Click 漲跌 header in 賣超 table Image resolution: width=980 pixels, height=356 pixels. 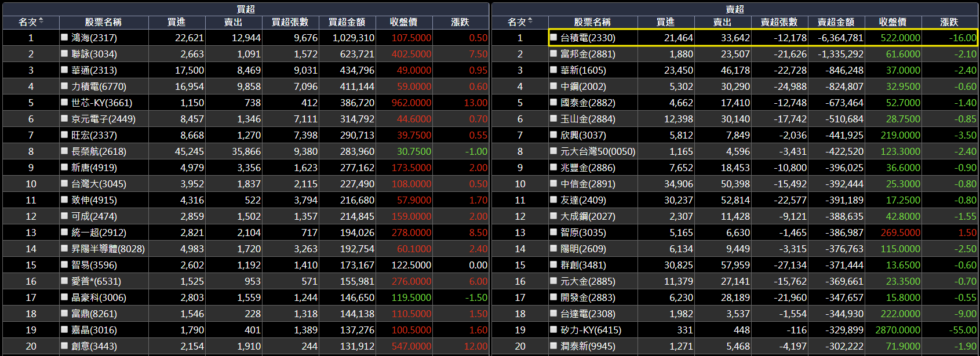[x=949, y=22]
